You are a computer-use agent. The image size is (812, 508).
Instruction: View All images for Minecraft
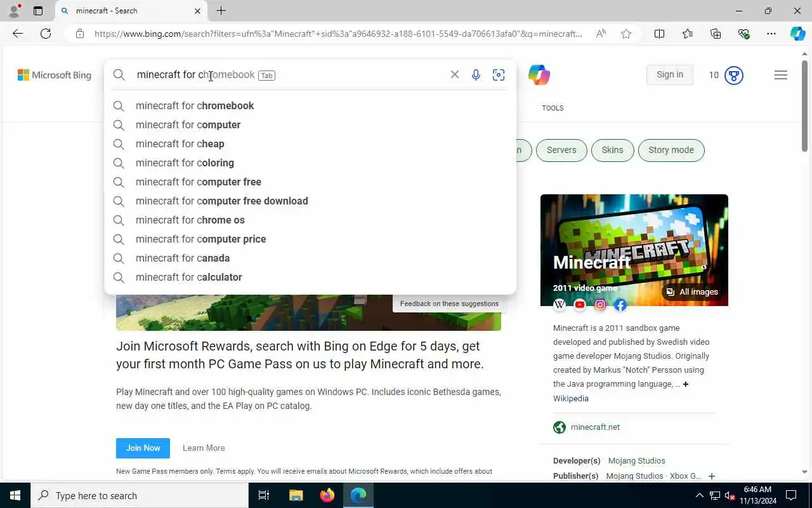[692, 292]
